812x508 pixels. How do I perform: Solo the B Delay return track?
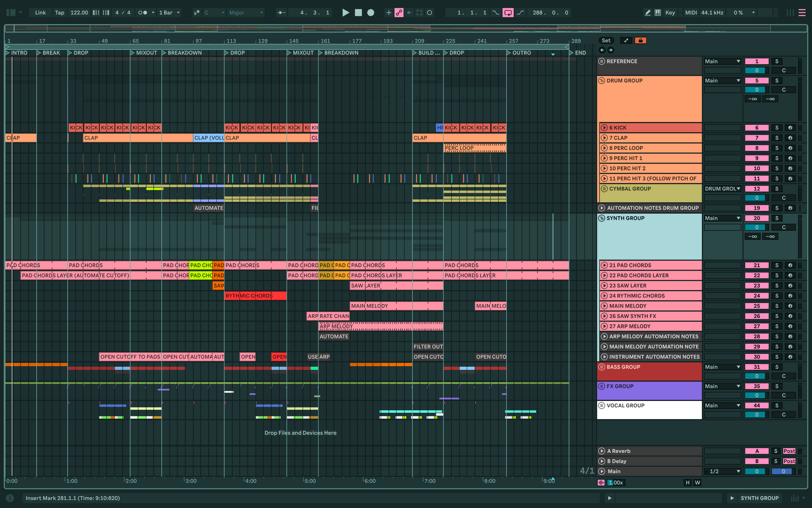(776, 461)
